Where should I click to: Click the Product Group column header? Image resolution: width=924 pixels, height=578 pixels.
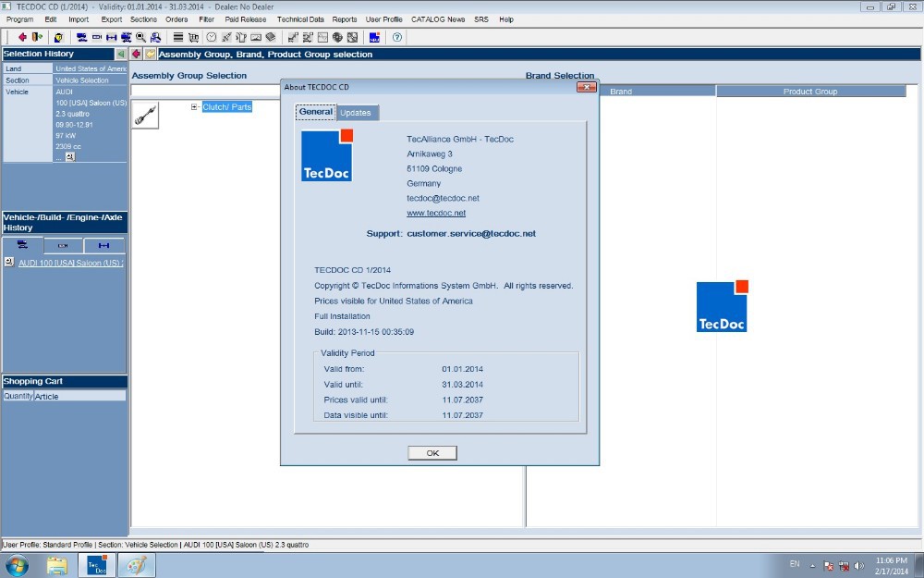click(x=811, y=92)
